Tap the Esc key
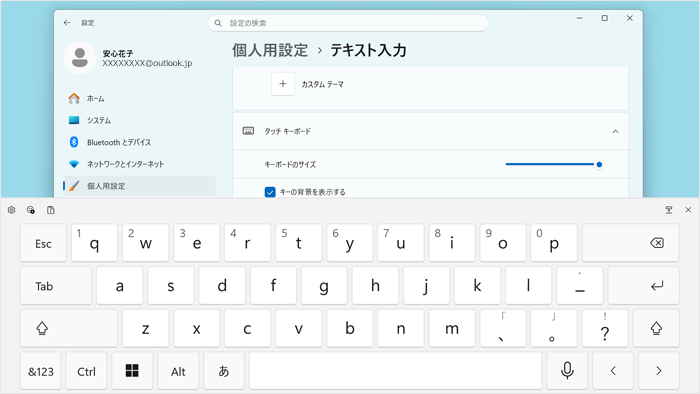700x394 pixels. click(43, 243)
